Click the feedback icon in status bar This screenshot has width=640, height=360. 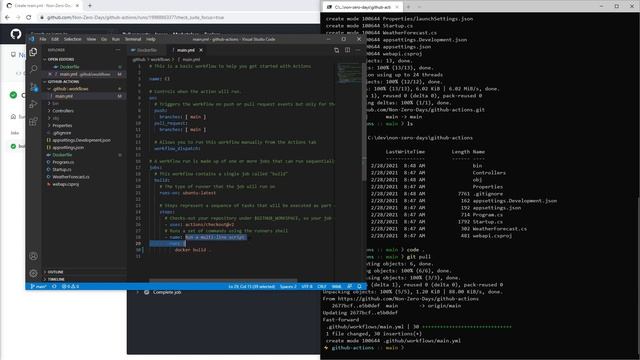[x=350, y=287]
